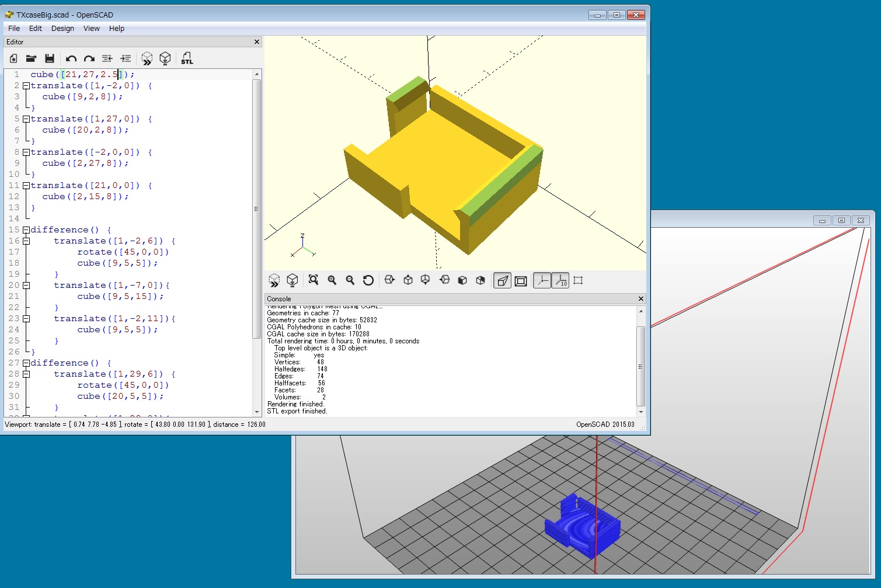Click the View All magnifier icon
This screenshot has height=588, width=881.
(x=314, y=280)
